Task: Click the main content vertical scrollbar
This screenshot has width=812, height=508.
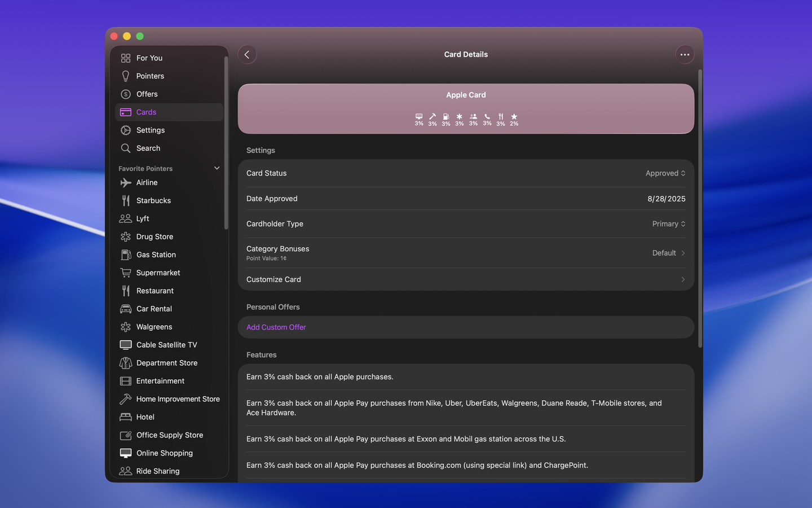Action: 700,209
